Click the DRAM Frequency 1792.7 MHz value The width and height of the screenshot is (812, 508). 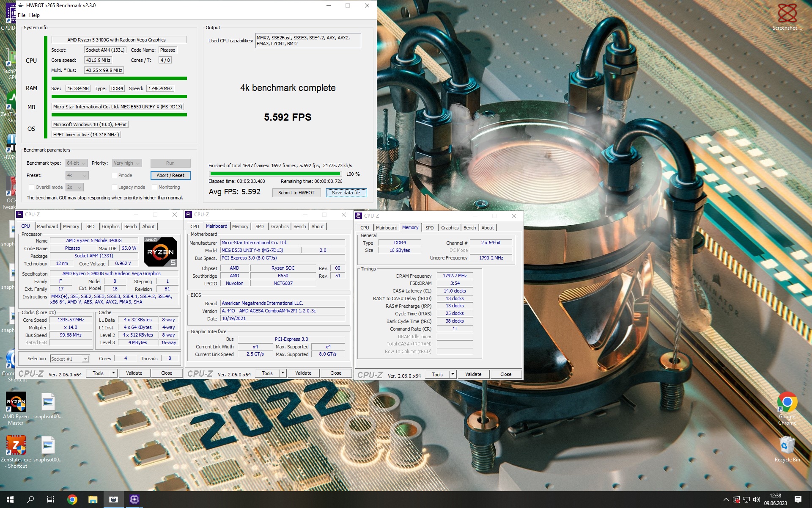(x=455, y=276)
